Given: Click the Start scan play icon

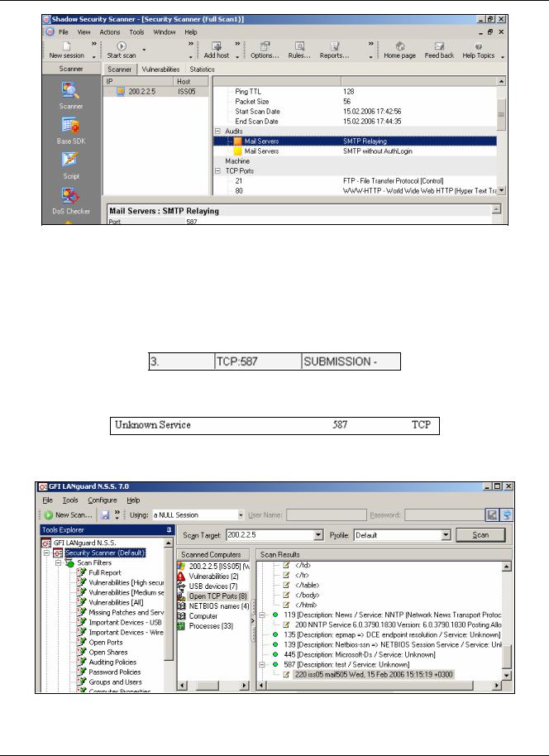Looking at the screenshot, I should pos(122,46).
